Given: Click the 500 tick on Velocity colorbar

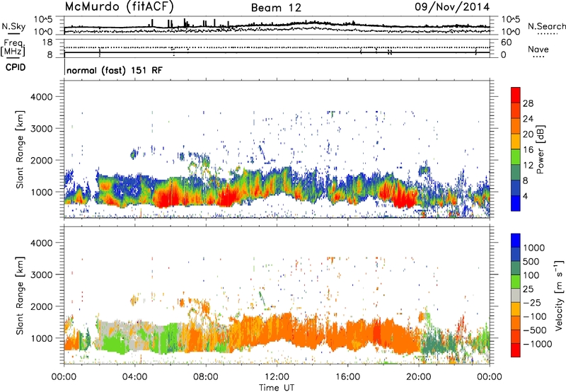Looking at the screenshot, I should coord(531,261).
